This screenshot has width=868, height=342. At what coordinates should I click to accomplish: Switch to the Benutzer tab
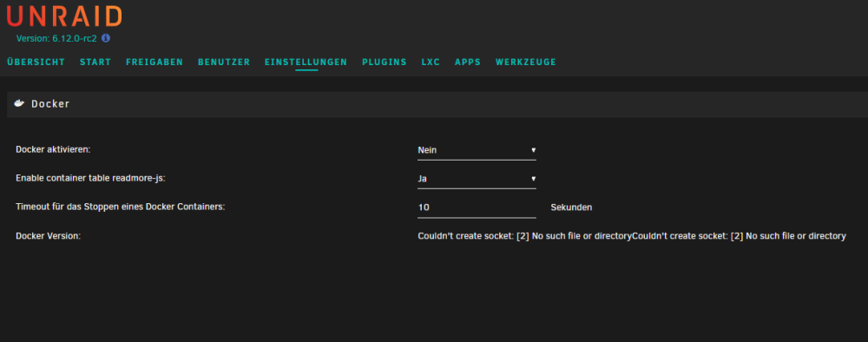[224, 62]
